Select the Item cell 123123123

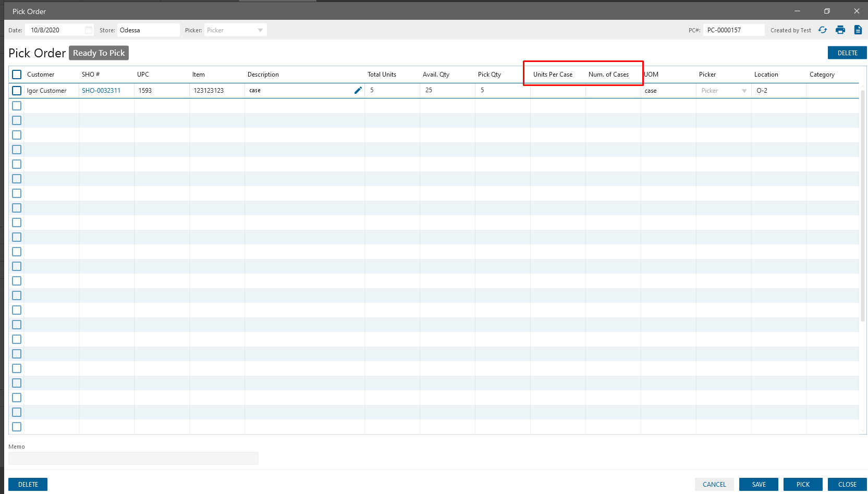(217, 91)
